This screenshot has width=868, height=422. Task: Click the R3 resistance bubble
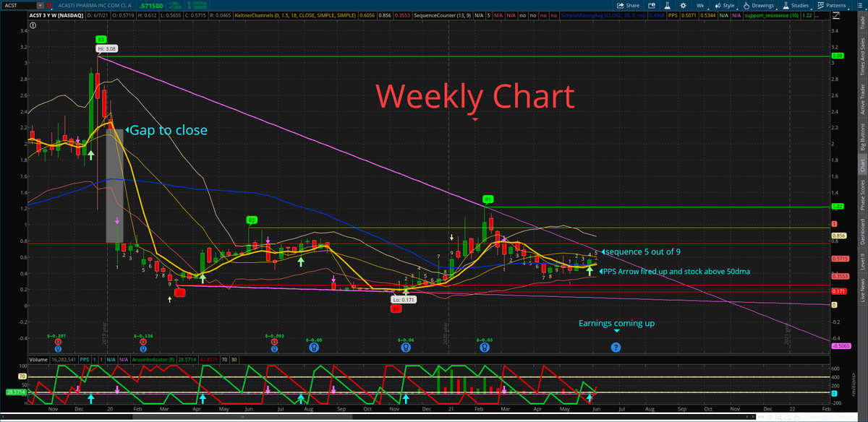[x=102, y=39]
